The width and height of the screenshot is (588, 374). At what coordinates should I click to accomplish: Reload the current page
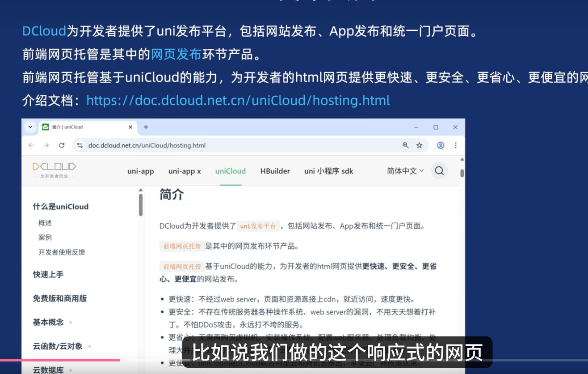62,145
